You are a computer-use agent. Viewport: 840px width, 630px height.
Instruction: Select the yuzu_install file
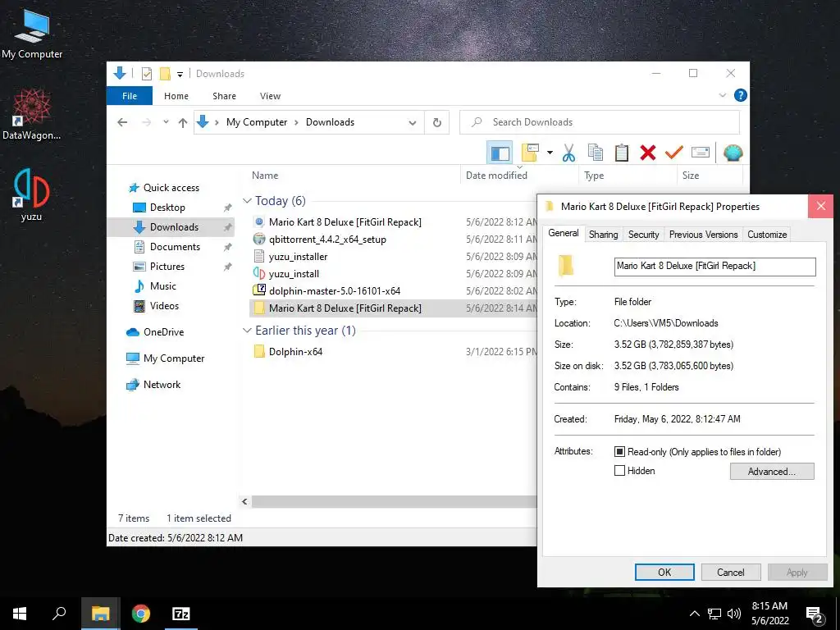pos(294,274)
